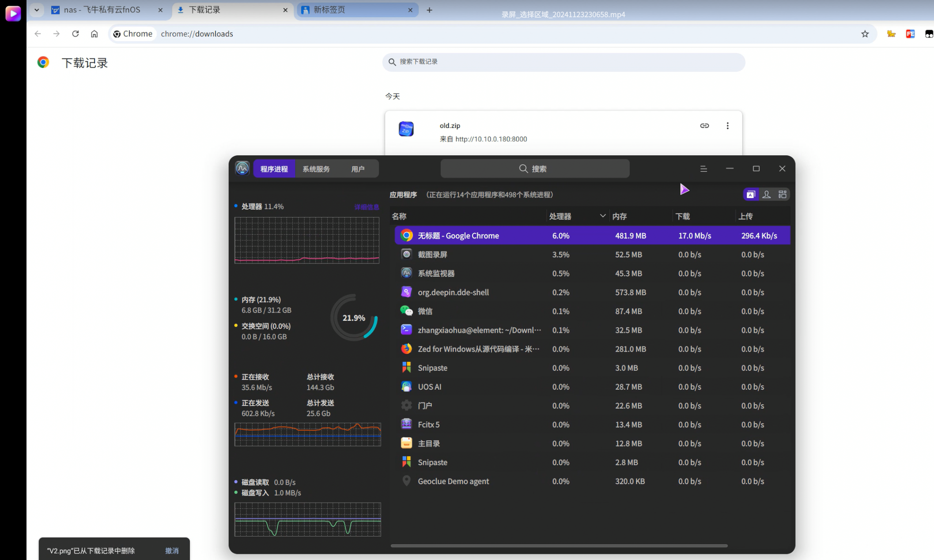The height and width of the screenshot is (560, 934).
Task: Open System Monitor hamburger menu
Action: (x=703, y=169)
